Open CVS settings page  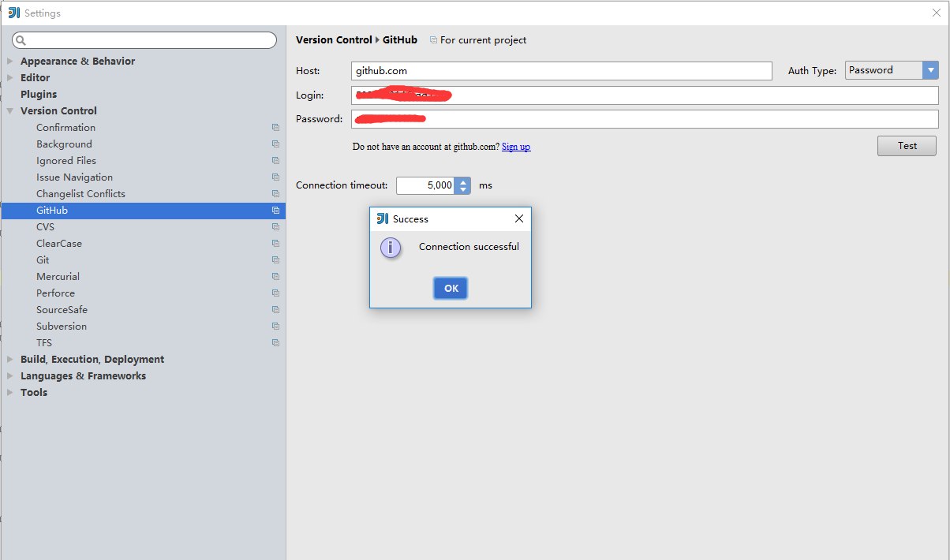(45, 227)
